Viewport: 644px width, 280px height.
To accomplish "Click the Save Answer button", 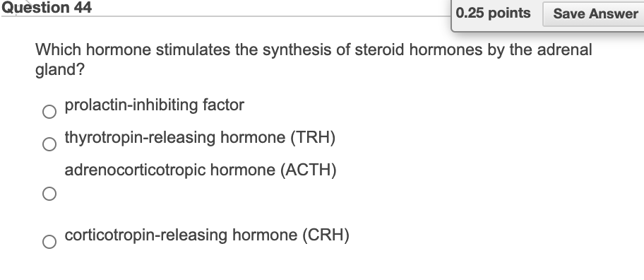I will pos(595,13).
